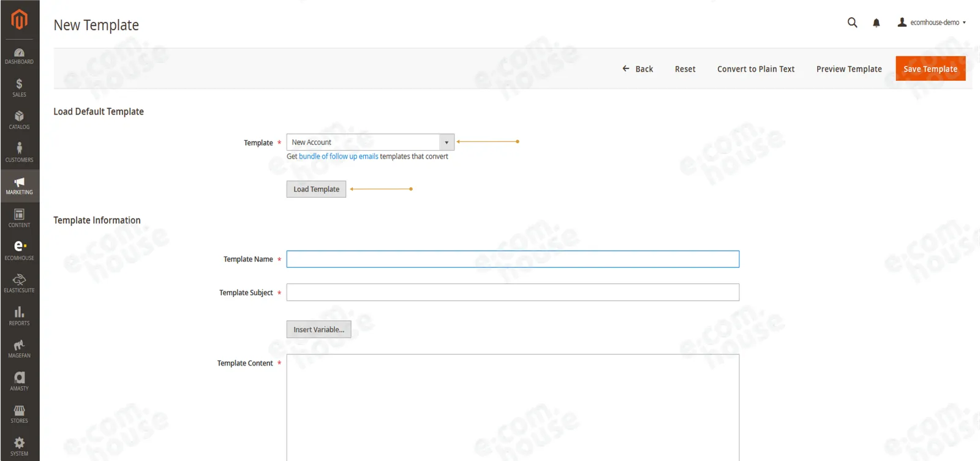Focus the Template Name input field
Screen dimensions: 980x461
(x=513, y=259)
